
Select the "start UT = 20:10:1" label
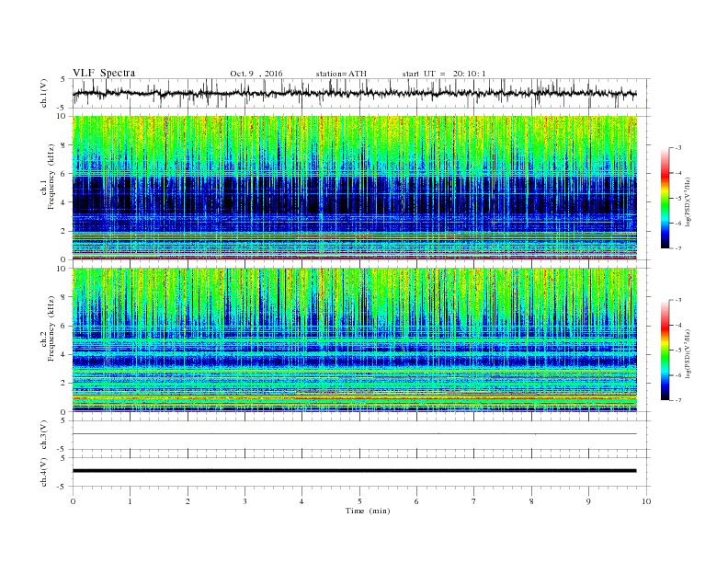tap(444, 74)
